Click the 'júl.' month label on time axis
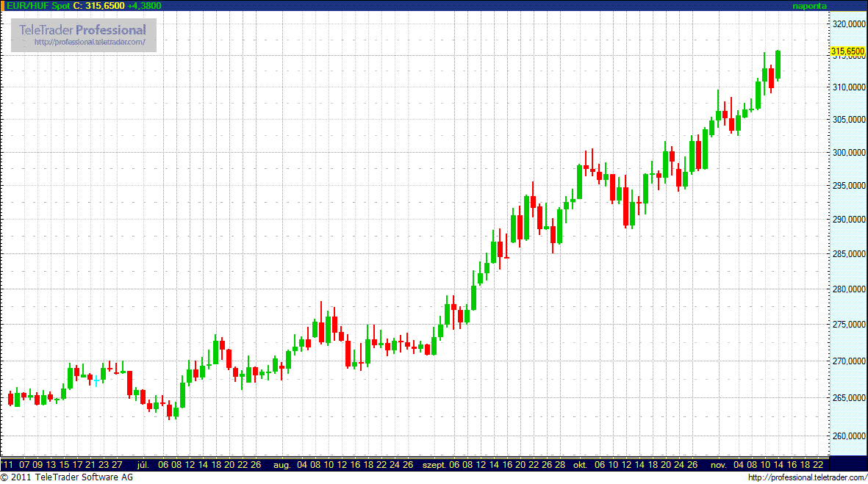The width and height of the screenshot is (868, 484). click(143, 465)
